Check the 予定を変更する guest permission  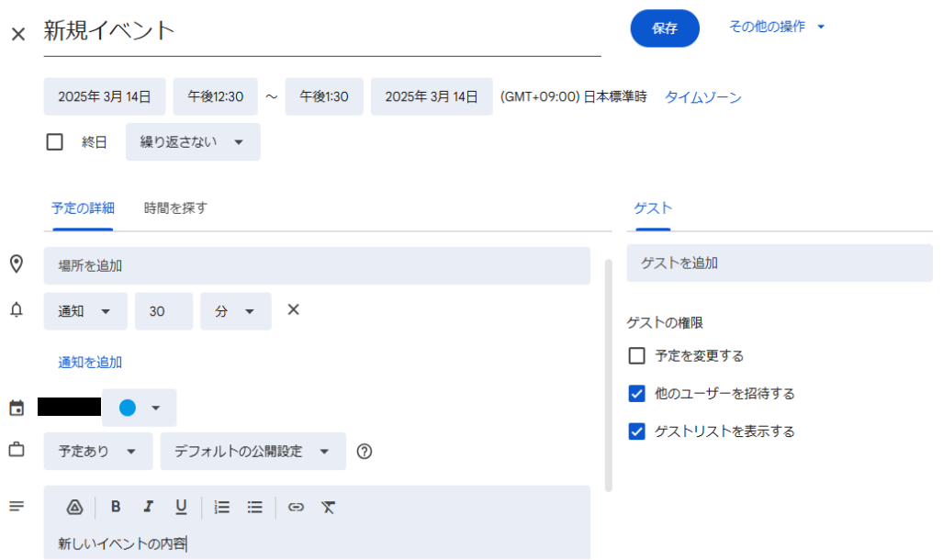pyautogui.click(x=637, y=356)
